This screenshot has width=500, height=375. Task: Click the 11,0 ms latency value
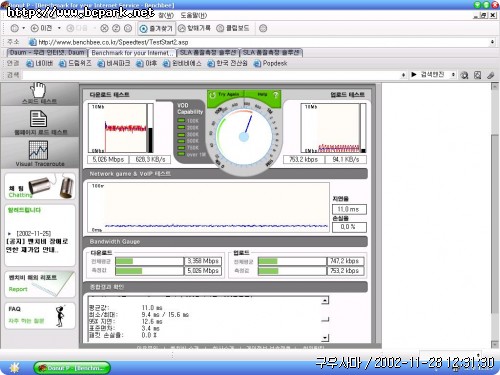(349, 209)
